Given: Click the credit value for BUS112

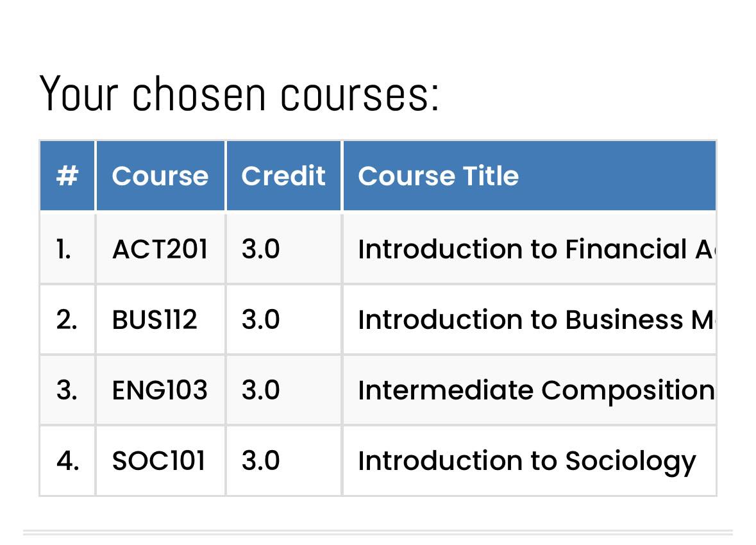Looking at the screenshot, I should (x=260, y=320).
